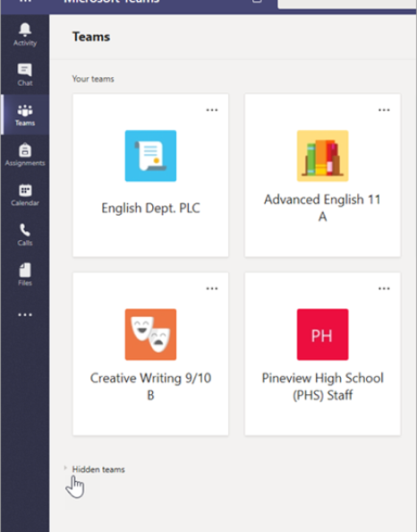
Task: Show more apps via sidebar ellipsis
Action: pyautogui.click(x=25, y=315)
